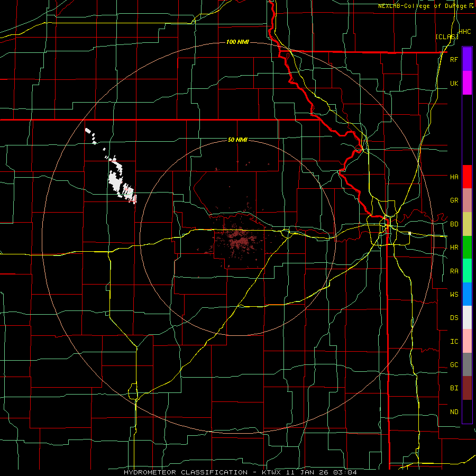Select the "HA" legend label
476x476 pixels.
[454, 177]
